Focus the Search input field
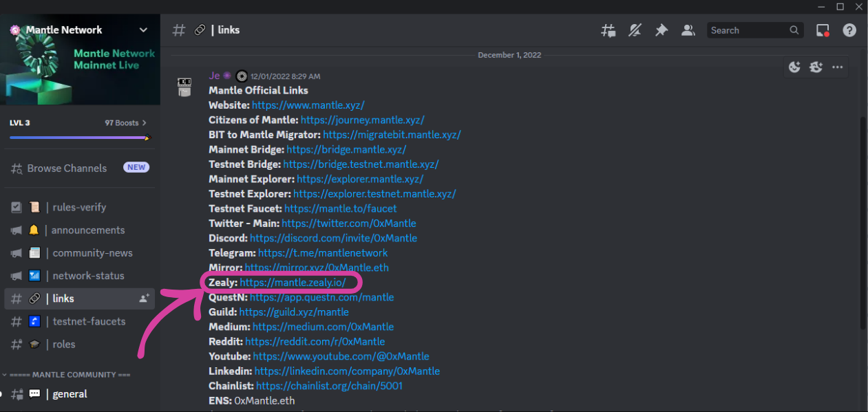 [x=755, y=30]
